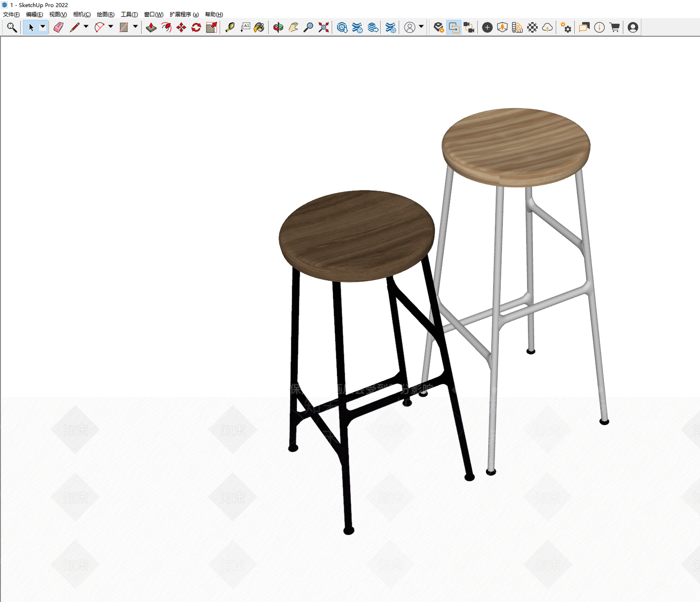Click the Extension Manager gear-layers icon
Screen dimensions: 700x602
click(391, 28)
